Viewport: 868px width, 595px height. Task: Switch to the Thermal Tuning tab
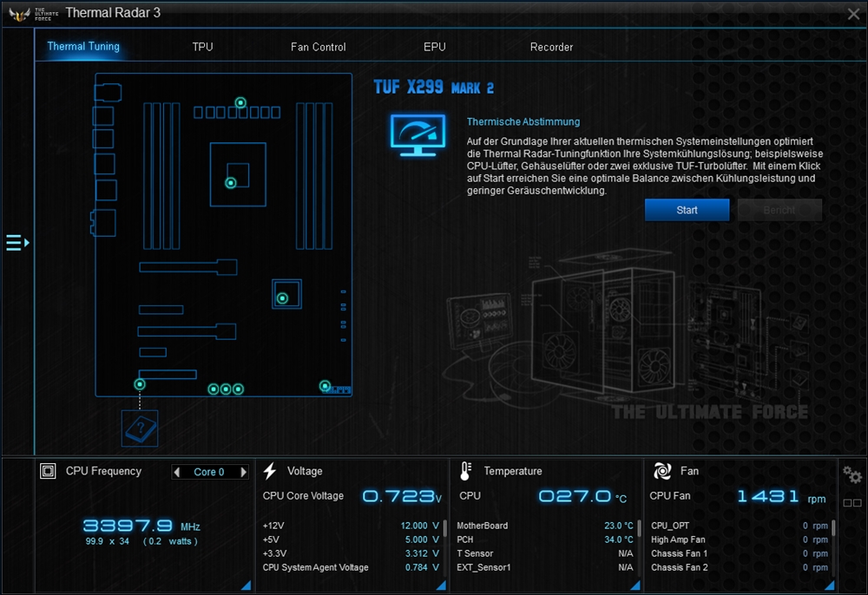click(83, 47)
